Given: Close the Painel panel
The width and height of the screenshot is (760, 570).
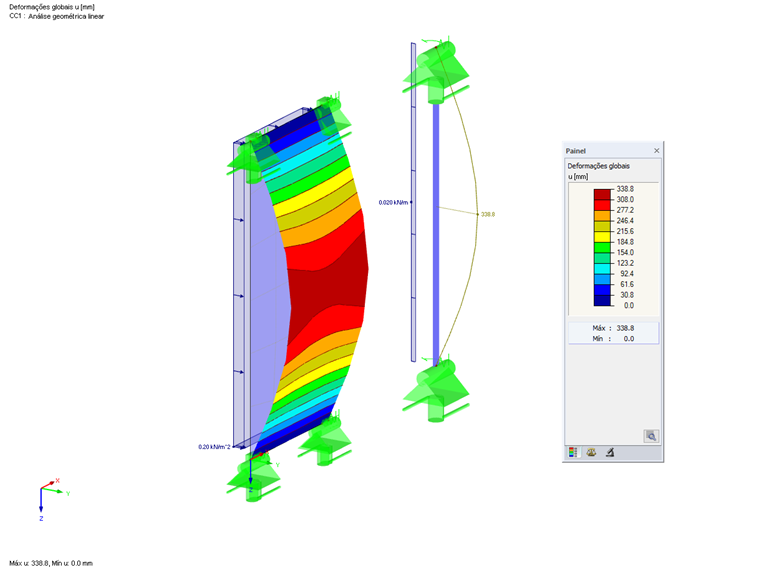Looking at the screenshot, I should click(656, 151).
